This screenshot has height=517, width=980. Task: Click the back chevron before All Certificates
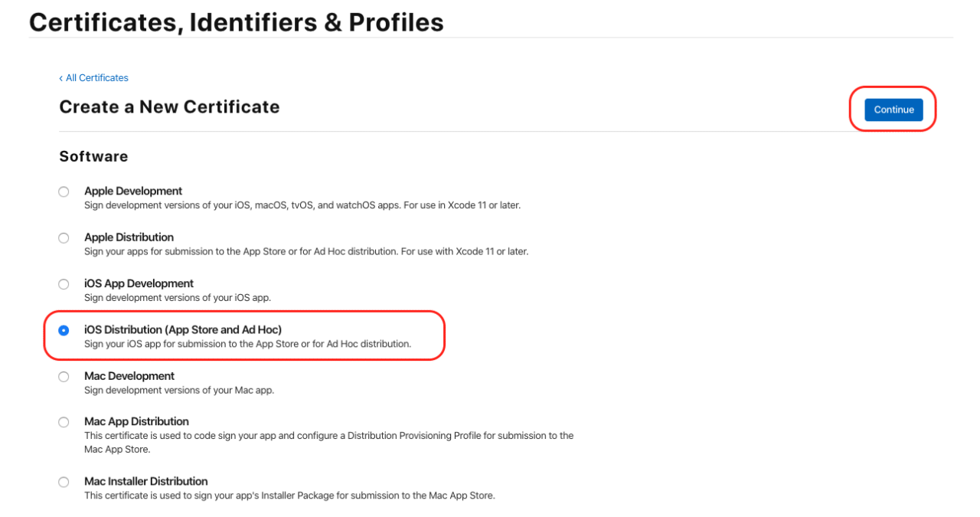click(x=61, y=77)
